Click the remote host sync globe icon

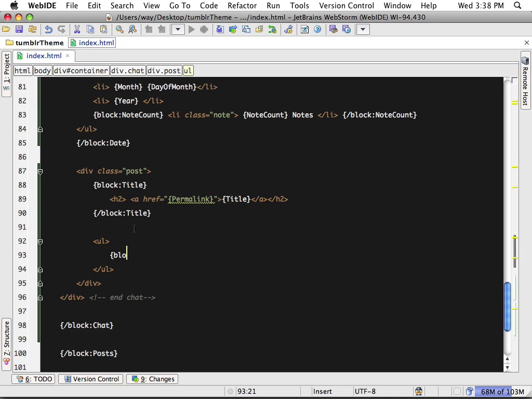coord(347,30)
